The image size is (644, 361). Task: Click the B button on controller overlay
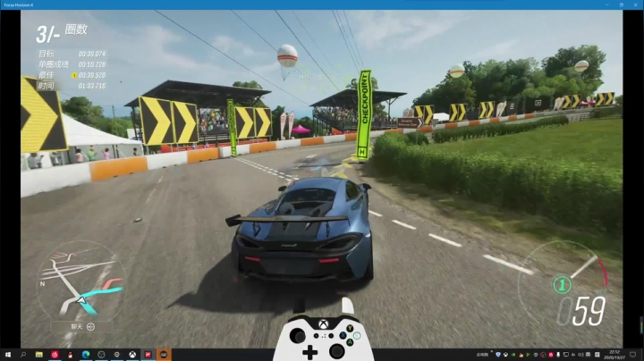point(357,336)
